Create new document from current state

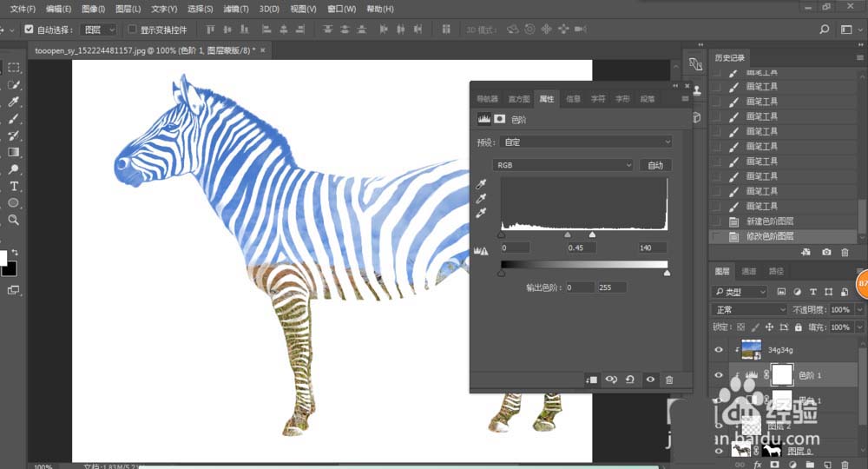pos(806,252)
